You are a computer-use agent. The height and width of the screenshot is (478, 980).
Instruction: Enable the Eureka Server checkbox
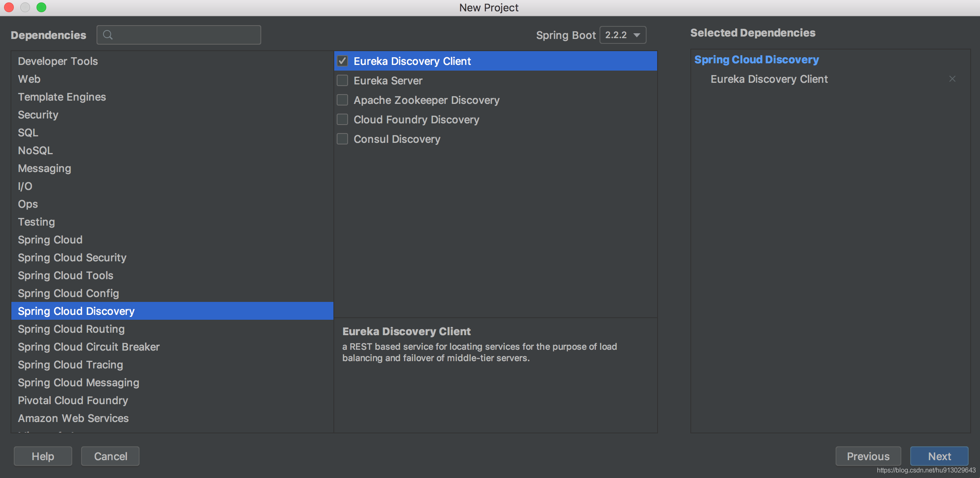click(342, 80)
